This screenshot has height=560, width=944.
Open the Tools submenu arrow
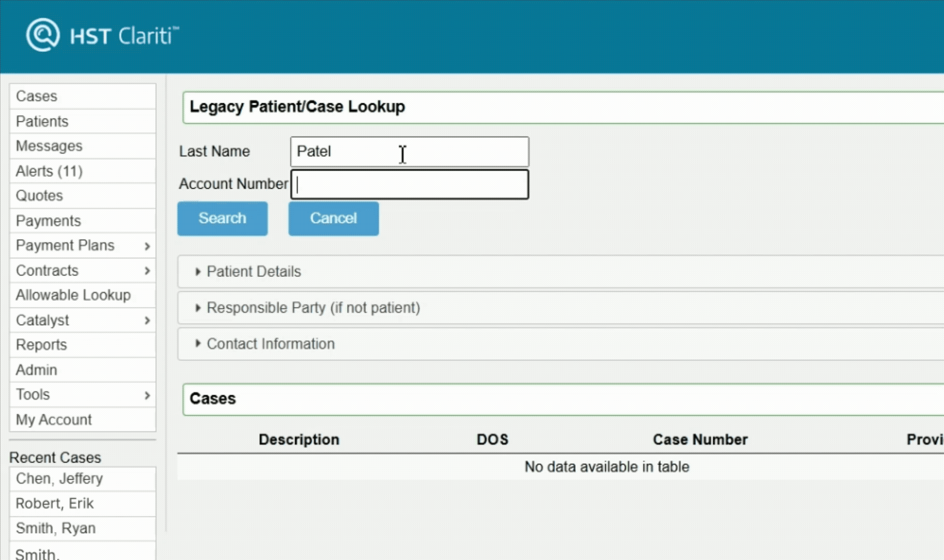[147, 395]
